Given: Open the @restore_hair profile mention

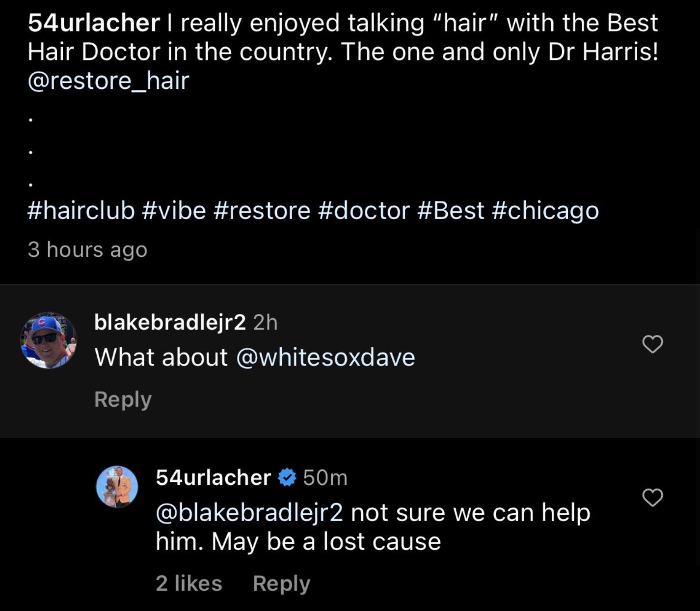Looking at the screenshot, I should pos(108,81).
